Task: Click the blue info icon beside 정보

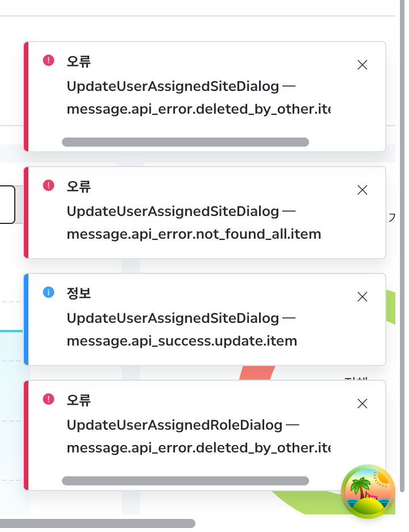Action: pos(48,292)
